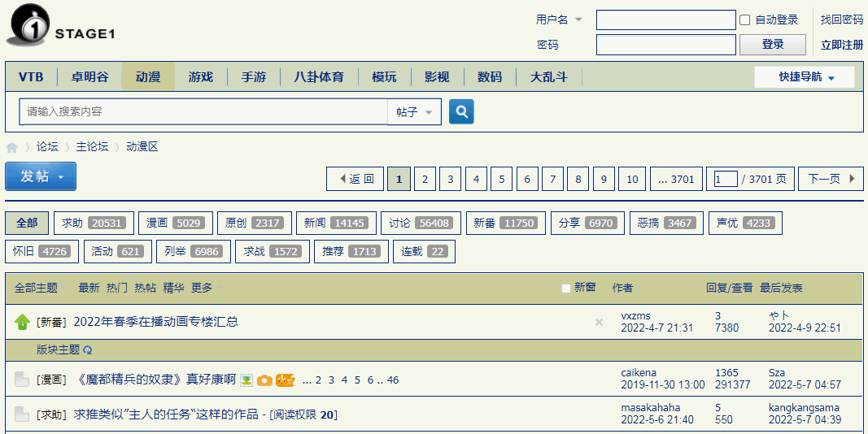Click the 主论坛 breadcrumb link

pos(92,146)
